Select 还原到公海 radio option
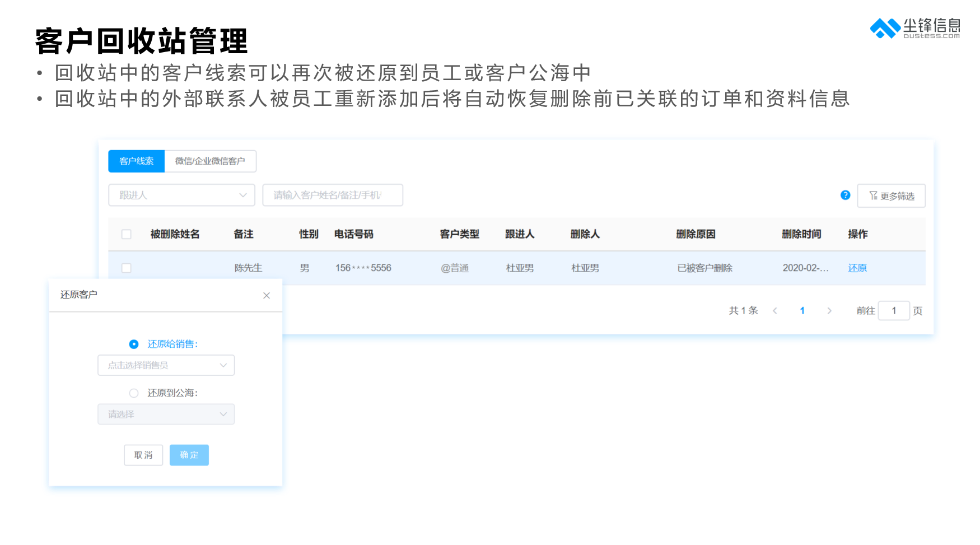The width and height of the screenshot is (980, 545). [134, 393]
